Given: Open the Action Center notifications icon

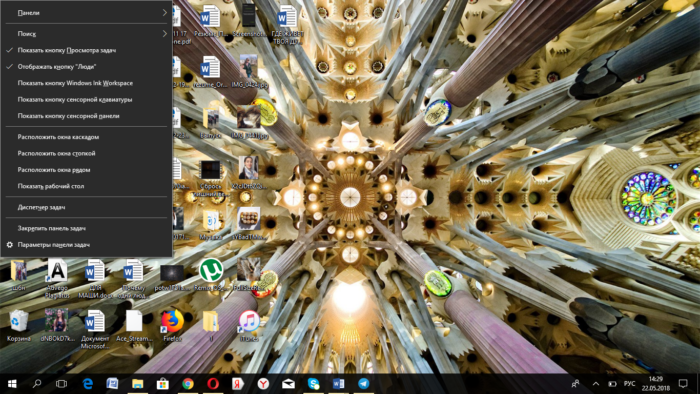Looking at the screenshot, I should pyautogui.click(x=683, y=384).
